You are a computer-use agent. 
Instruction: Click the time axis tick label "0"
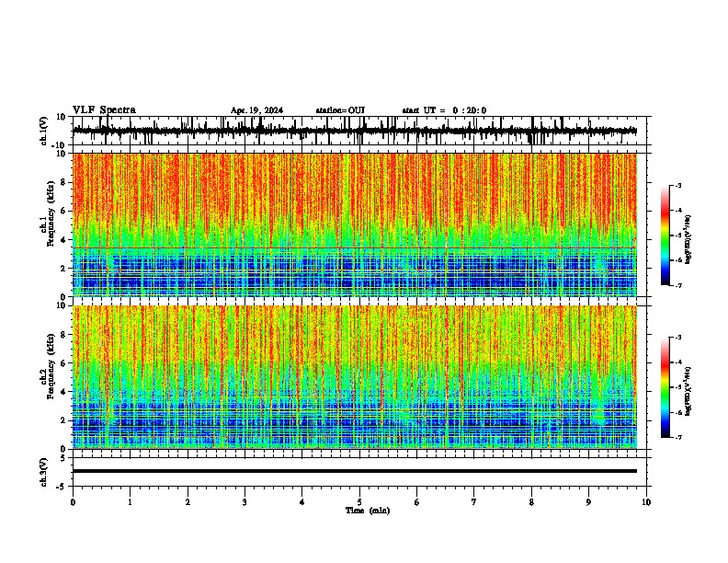[73, 502]
